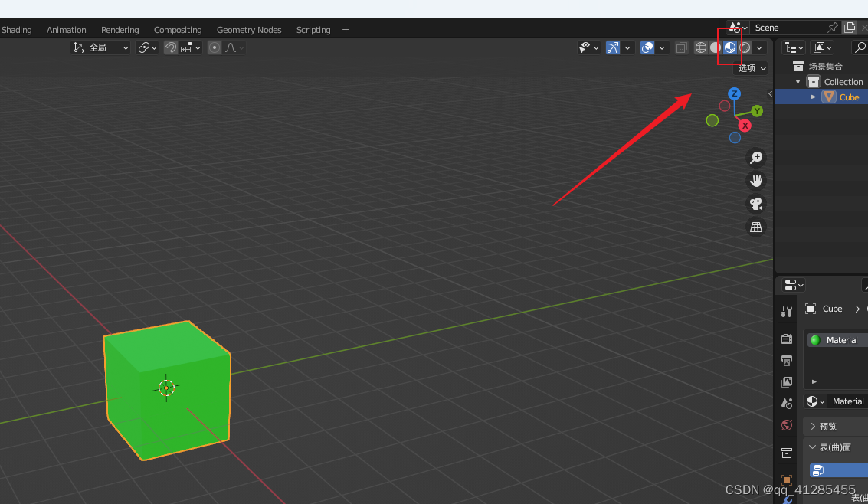
Task: Snap view to the negative Z axis
Action: click(x=735, y=138)
